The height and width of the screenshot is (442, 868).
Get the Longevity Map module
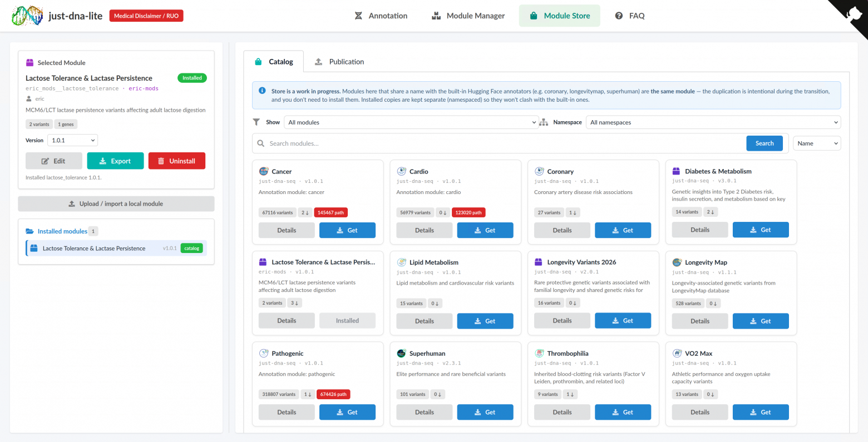(x=761, y=321)
